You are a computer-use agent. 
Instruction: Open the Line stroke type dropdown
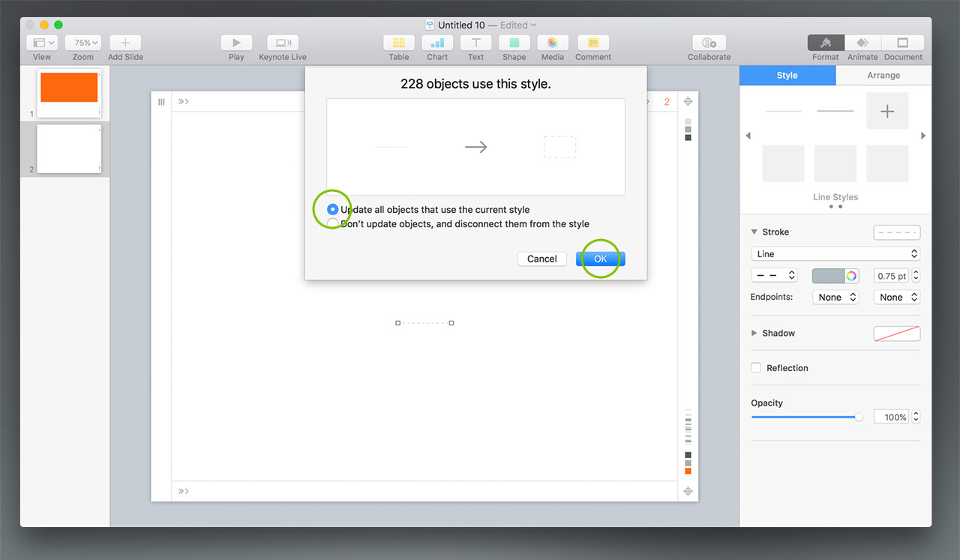pos(835,254)
